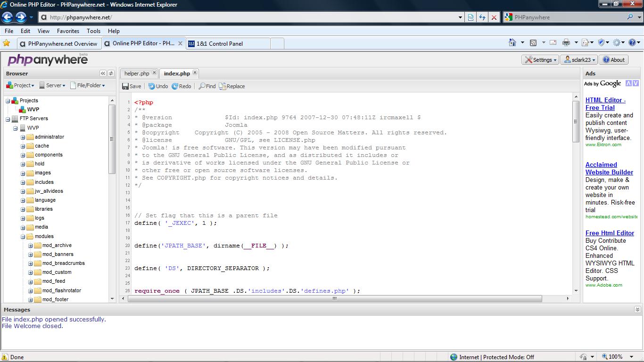
Task: Expand the libraries folder
Action: (x=23, y=209)
